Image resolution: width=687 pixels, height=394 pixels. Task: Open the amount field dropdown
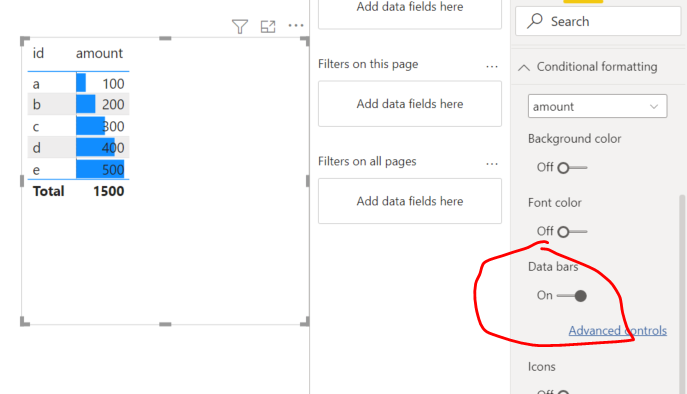click(x=597, y=106)
